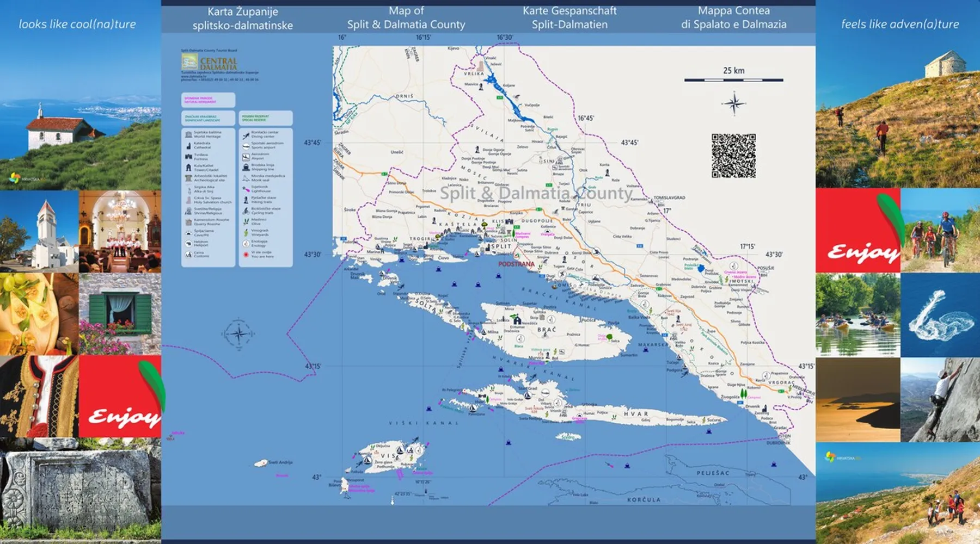This screenshot has width=980, height=544.
Task: Open the rock climber photo thumbnail
Action: click(940, 400)
